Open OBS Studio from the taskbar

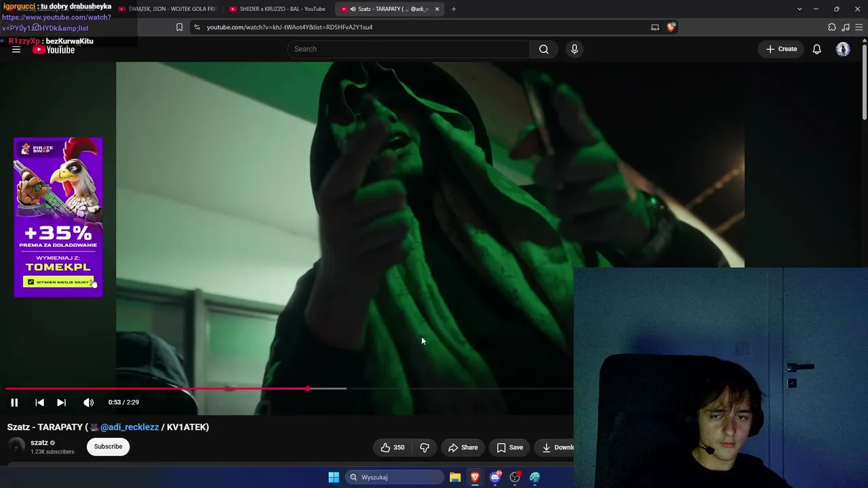click(x=515, y=477)
